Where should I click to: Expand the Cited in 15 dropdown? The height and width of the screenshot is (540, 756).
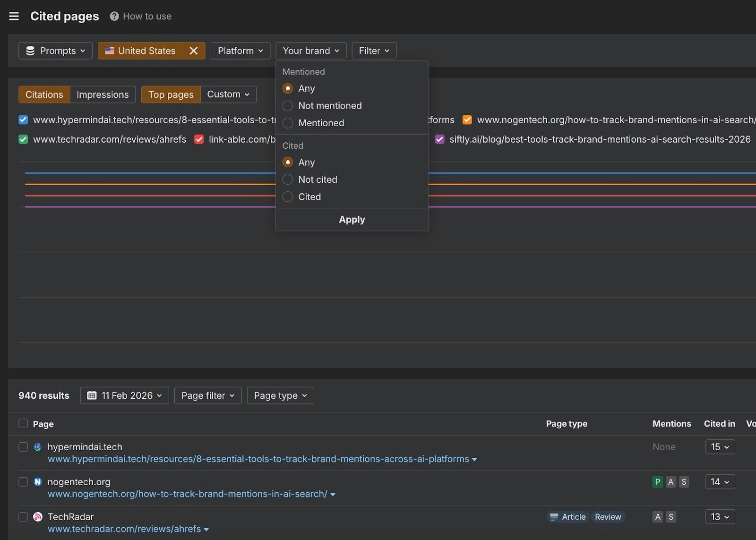(720, 447)
